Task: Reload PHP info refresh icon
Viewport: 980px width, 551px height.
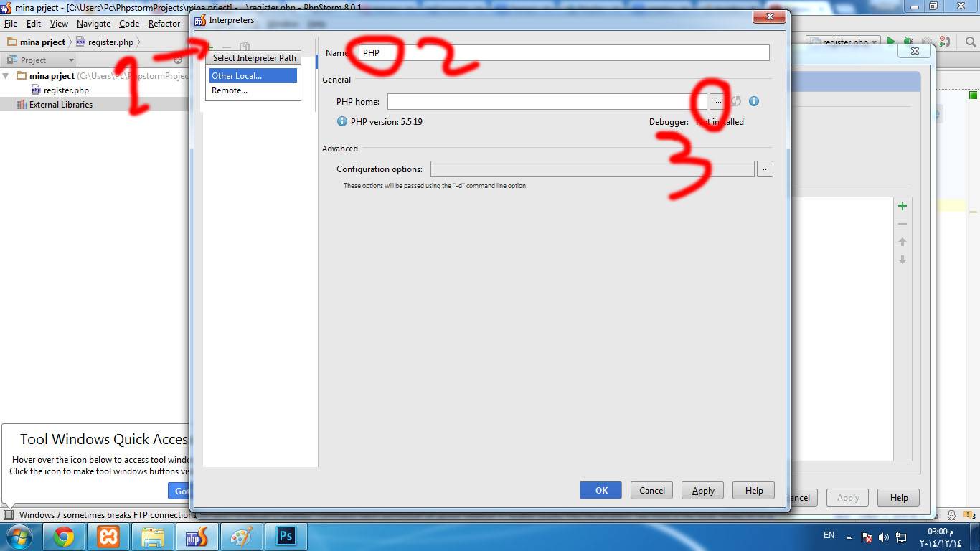Action: tap(737, 101)
